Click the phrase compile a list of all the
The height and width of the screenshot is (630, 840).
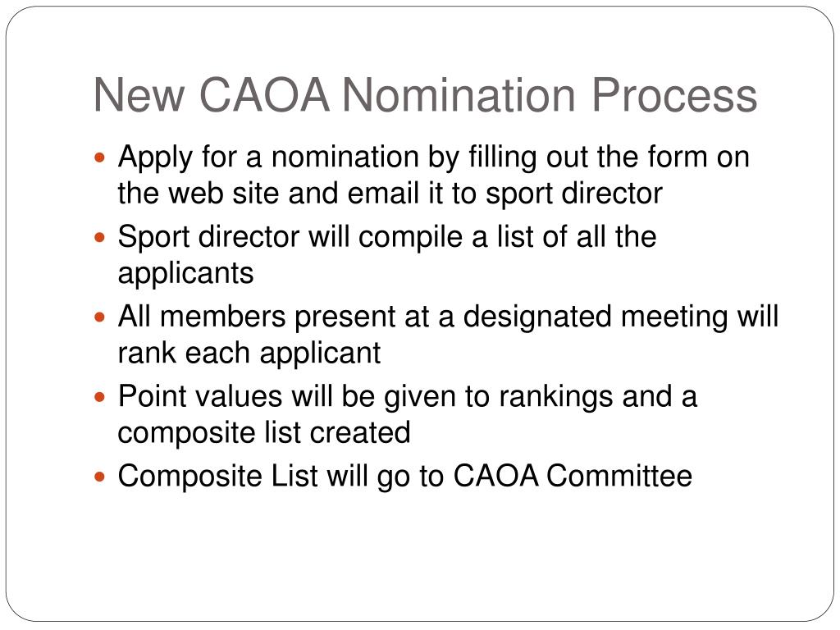tap(507, 237)
